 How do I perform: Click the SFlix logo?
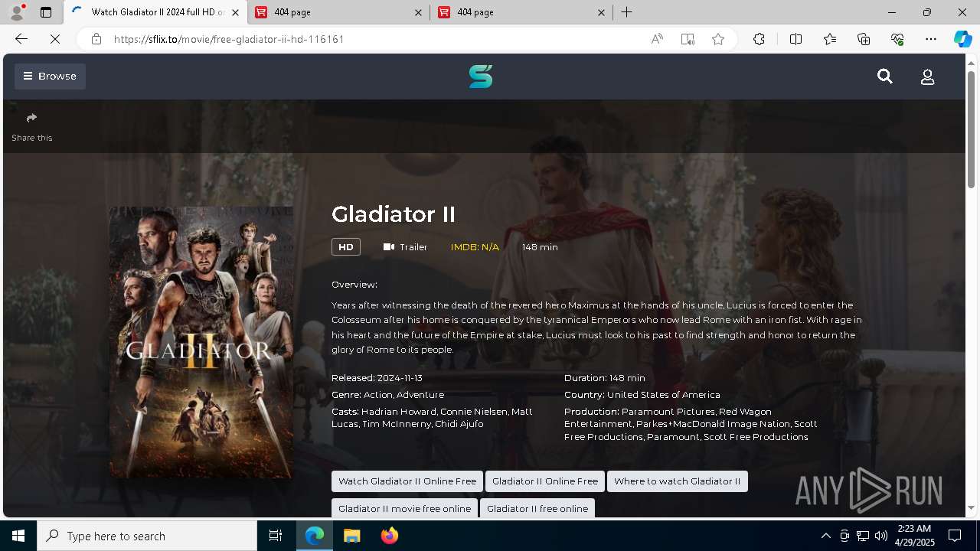point(481,77)
